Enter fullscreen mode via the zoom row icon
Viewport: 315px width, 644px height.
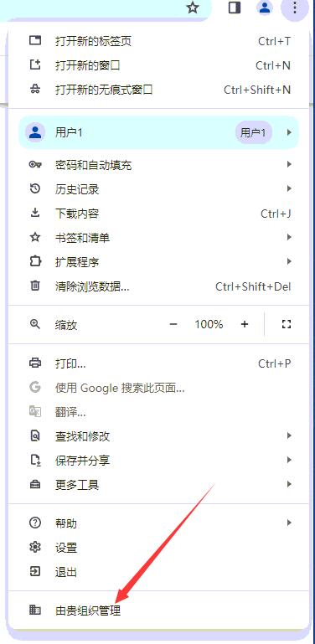coord(287,324)
